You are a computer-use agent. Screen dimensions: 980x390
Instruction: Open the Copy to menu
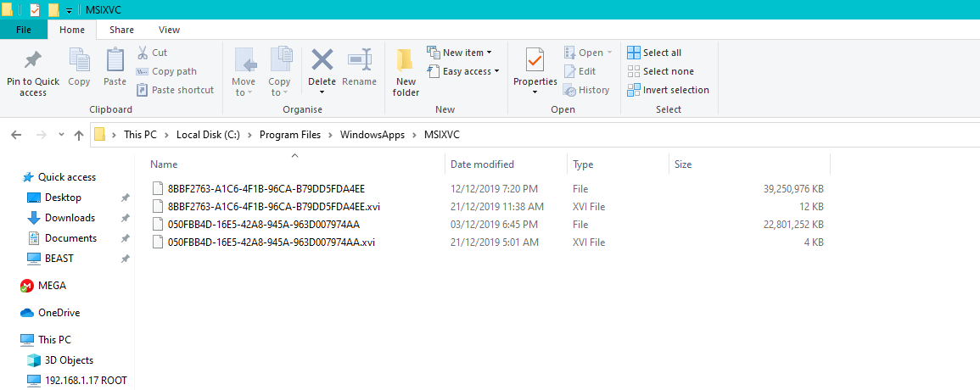(x=279, y=71)
